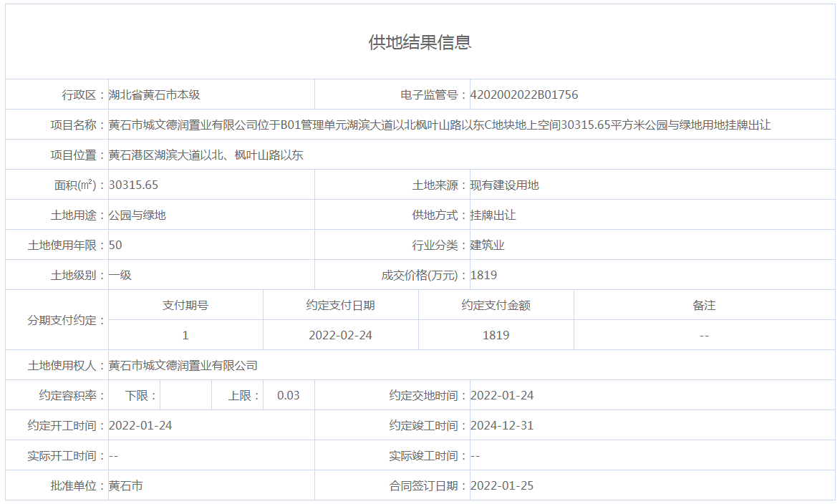Viewport: 840px width, 504px height.
Task: Click the 实际竣工时间 value --
Action: point(475,456)
